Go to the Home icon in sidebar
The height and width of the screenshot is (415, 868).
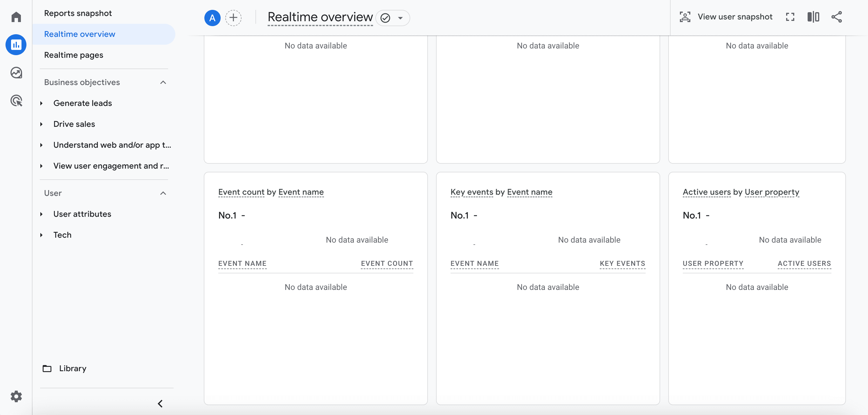click(x=16, y=17)
